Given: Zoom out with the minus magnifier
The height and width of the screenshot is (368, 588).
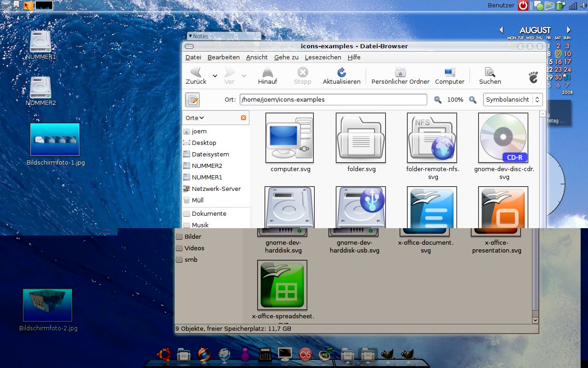Looking at the screenshot, I should 438,100.
